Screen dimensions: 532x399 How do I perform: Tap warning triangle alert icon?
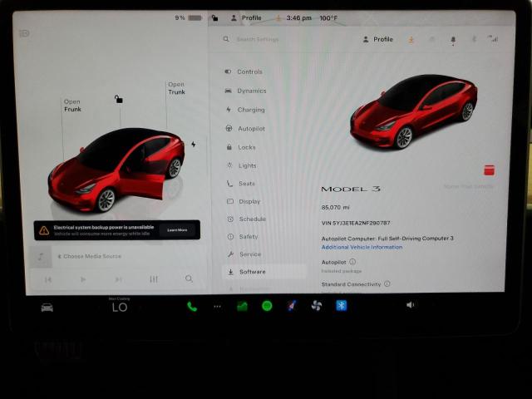pos(44,230)
